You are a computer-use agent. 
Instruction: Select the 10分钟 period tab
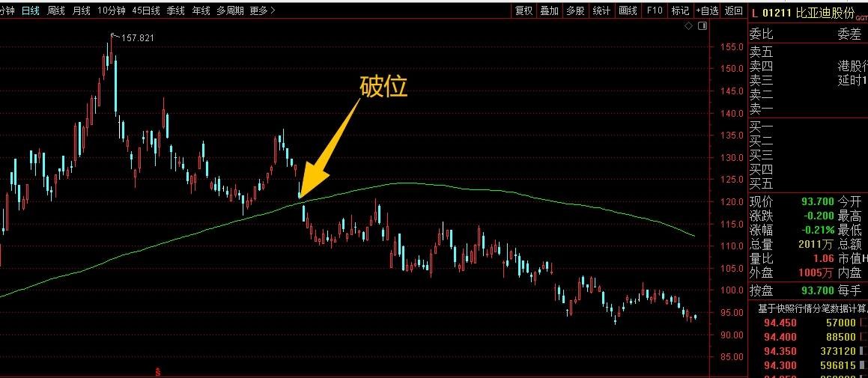coord(112,10)
